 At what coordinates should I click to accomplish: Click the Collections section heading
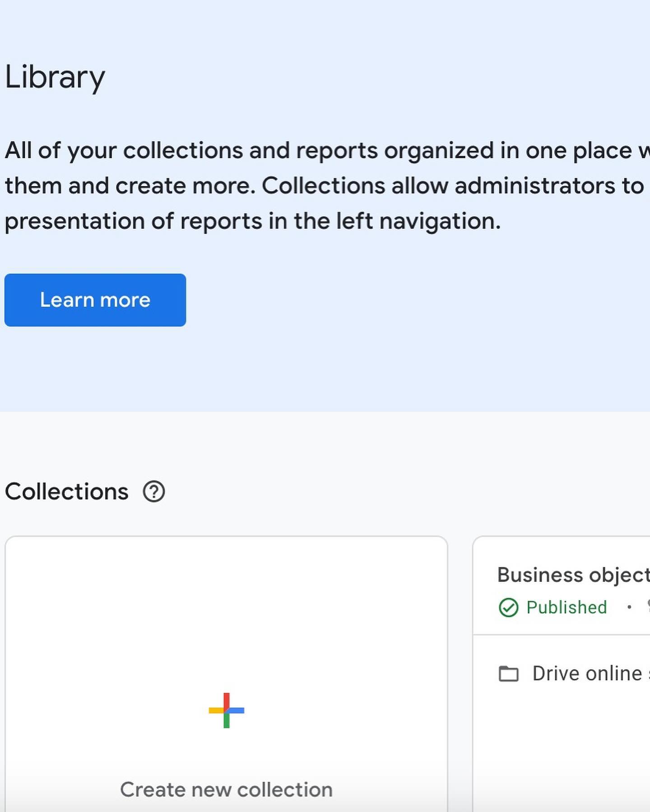point(67,492)
